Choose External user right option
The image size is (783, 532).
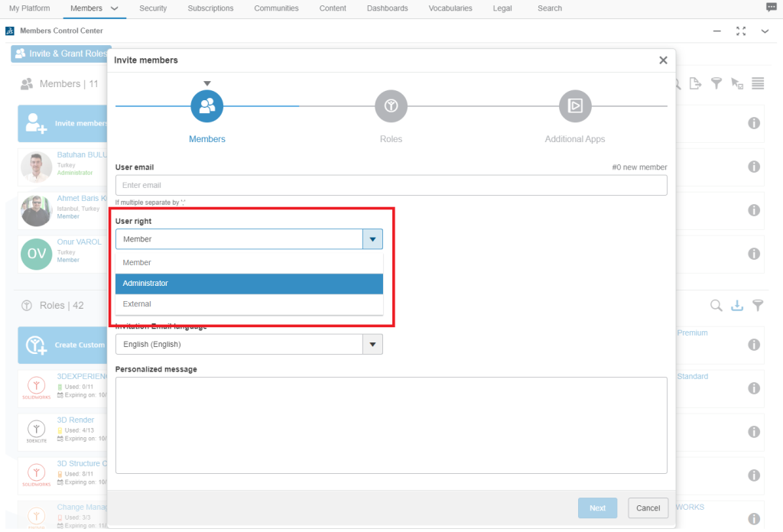pos(249,304)
